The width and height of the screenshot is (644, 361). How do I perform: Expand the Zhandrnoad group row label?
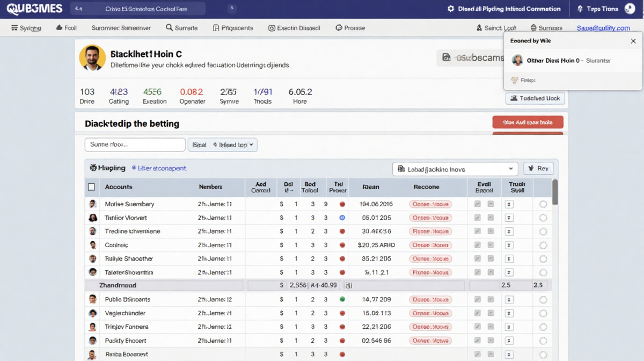(x=118, y=285)
